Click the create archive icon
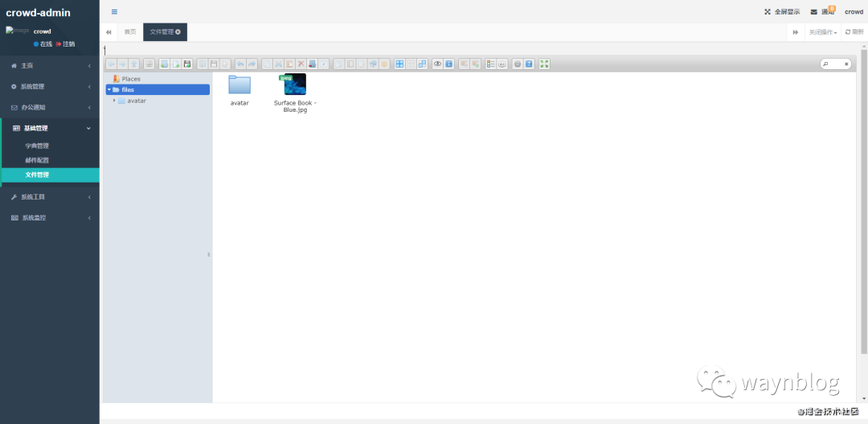 click(x=476, y=64)
